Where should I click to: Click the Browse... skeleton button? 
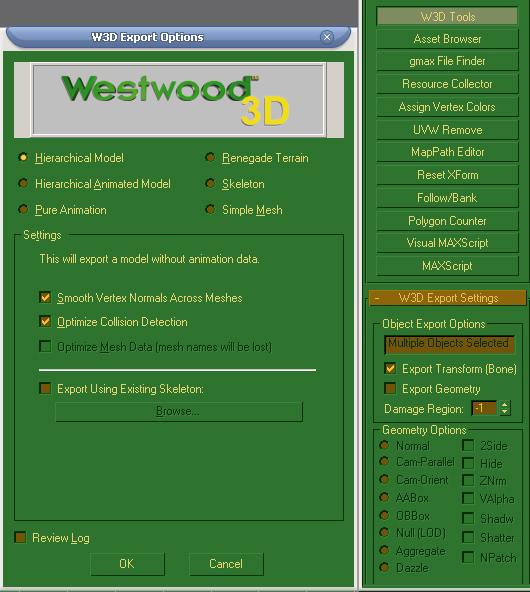coord(179,411)
